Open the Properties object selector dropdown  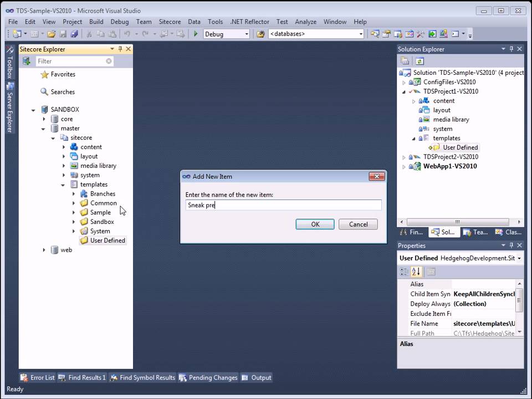519,259
